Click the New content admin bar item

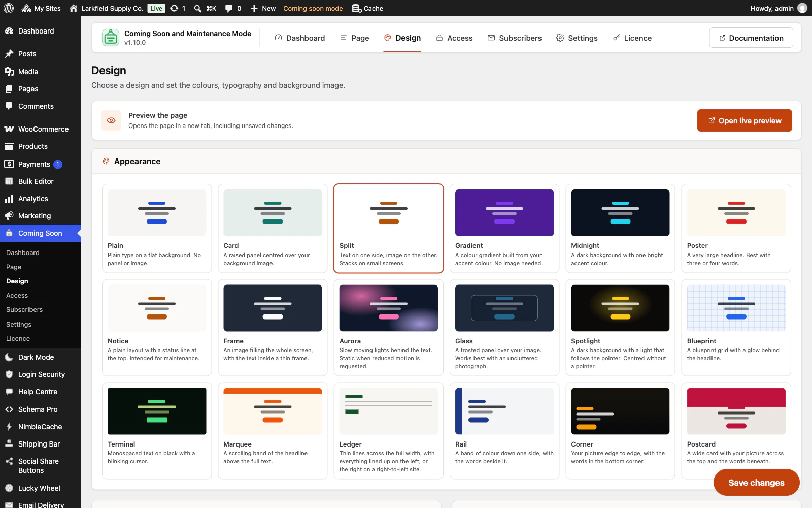[263, 8]
